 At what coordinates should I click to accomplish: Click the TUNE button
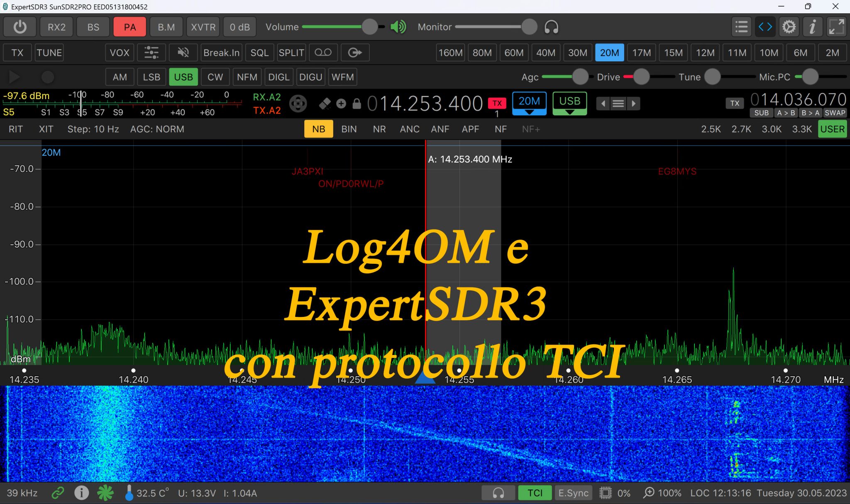tap(49, 53)
